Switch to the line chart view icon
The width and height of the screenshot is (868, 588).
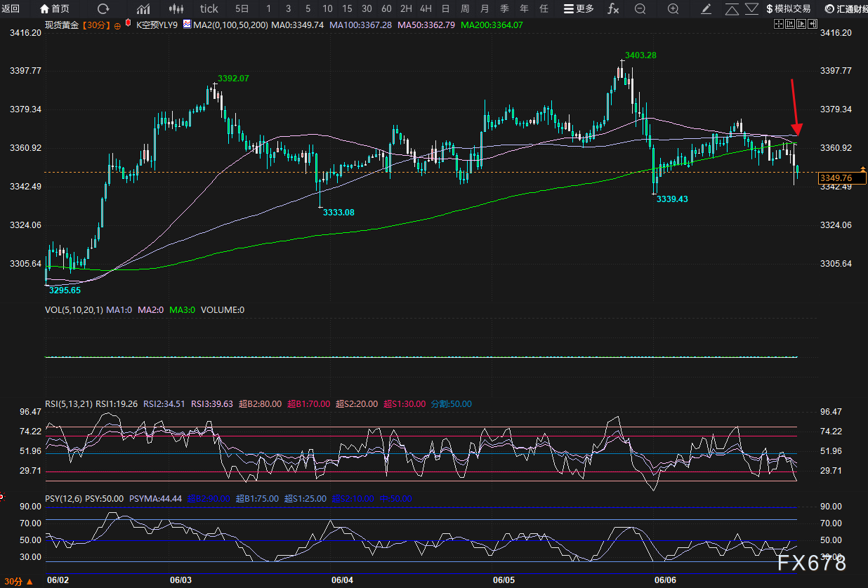coord(143,9)
